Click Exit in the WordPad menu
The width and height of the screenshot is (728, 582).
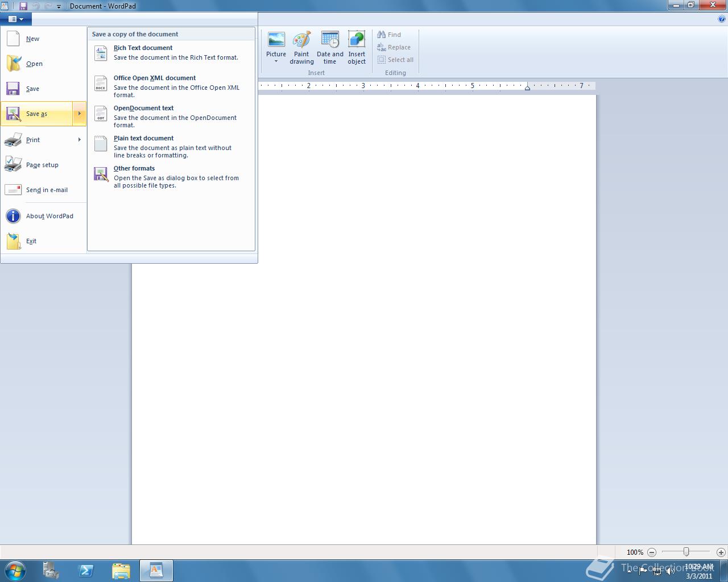43,241
